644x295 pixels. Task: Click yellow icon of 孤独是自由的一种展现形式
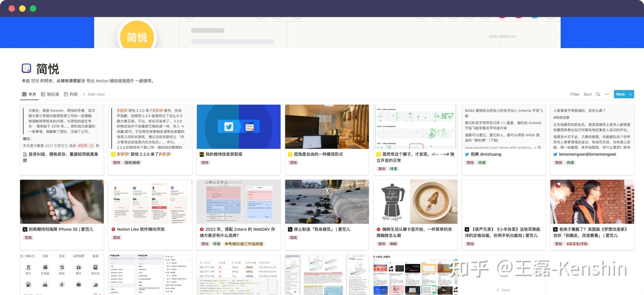click(290, 154)
